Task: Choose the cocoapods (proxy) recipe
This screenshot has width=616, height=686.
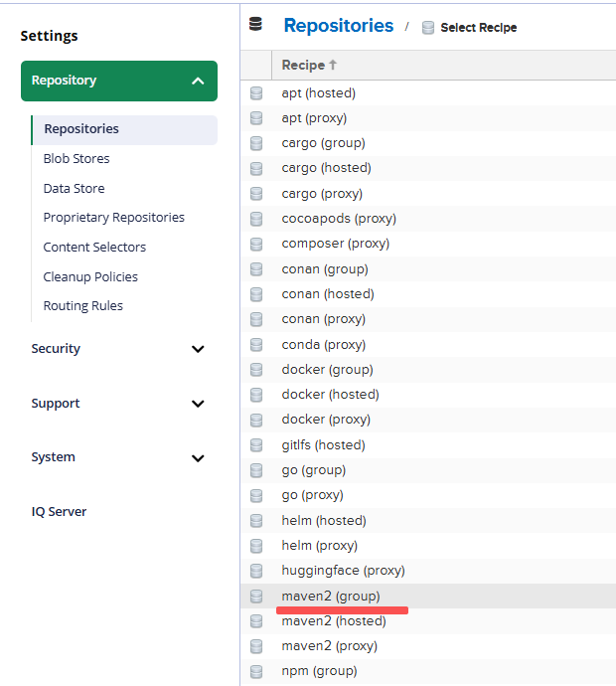Action: point(339,219)
